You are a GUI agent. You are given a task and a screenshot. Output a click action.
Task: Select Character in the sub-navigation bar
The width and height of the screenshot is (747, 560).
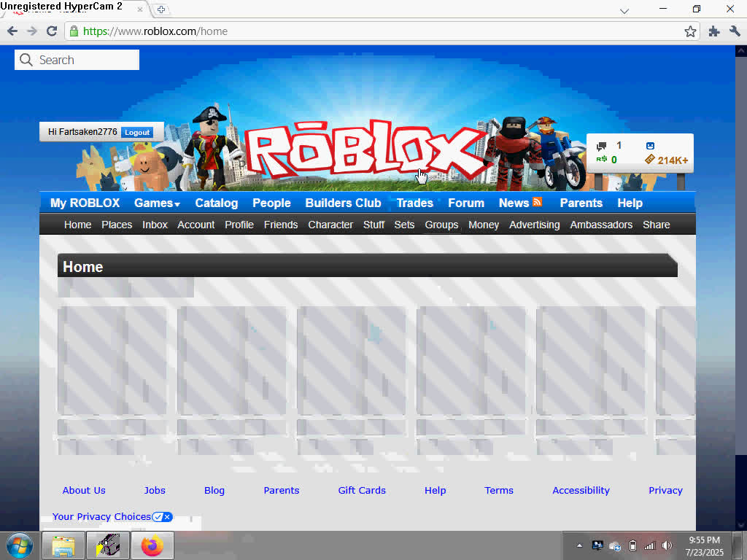coord(330,225)
